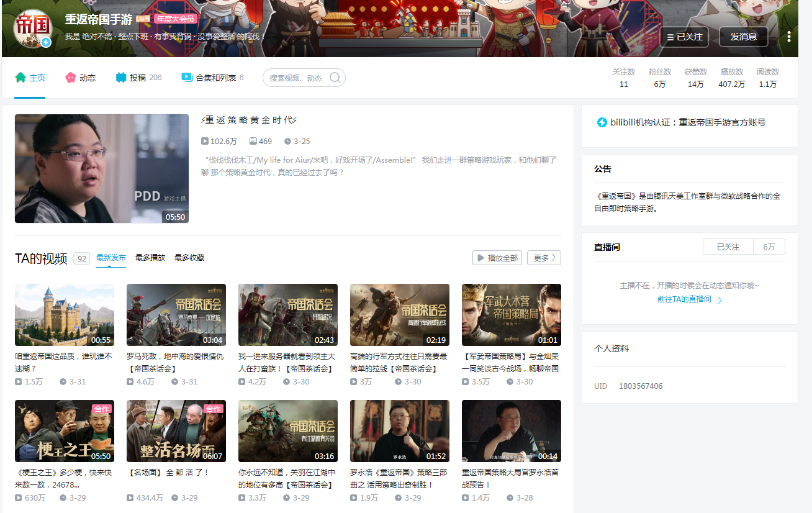Click the 播放数 407.2万 stat
The width and height of the screenshot is (812, 513).
[732, 78]
